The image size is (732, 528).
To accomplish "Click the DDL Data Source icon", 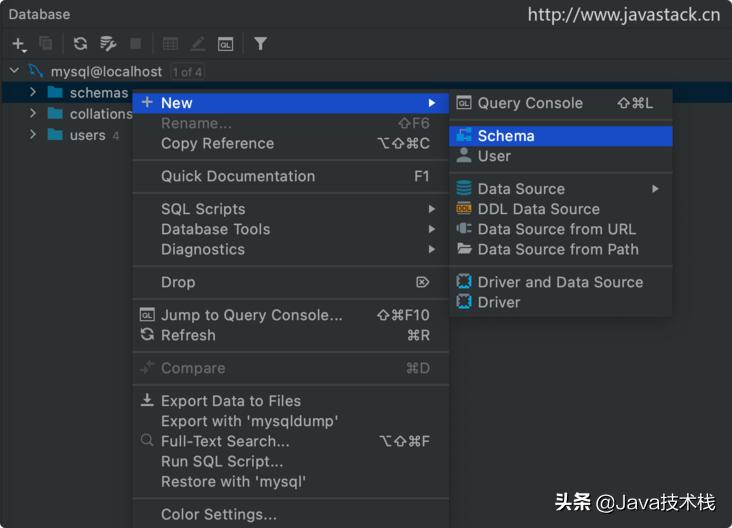I will [464, 208].
